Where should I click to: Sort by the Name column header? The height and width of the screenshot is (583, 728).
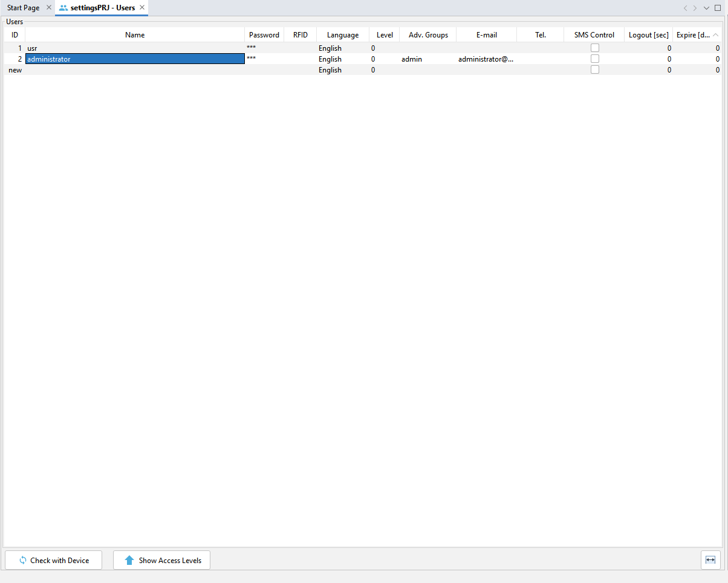pos(135,35)
